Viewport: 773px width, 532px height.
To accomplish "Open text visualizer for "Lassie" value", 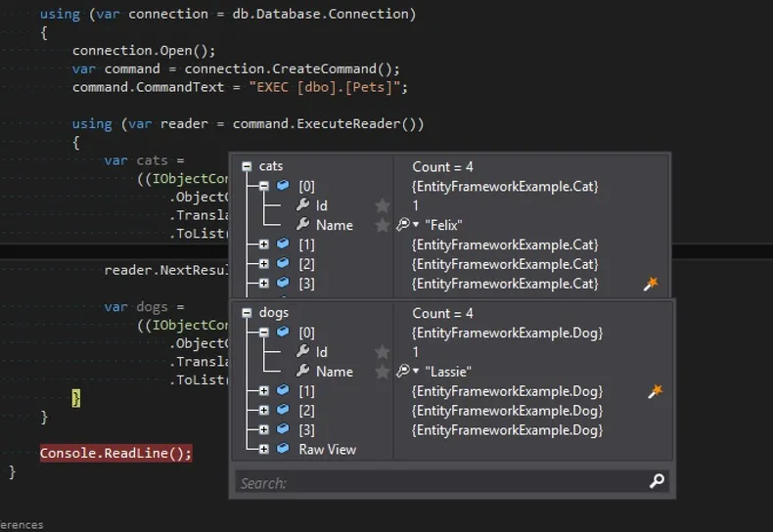I will 403,371.
